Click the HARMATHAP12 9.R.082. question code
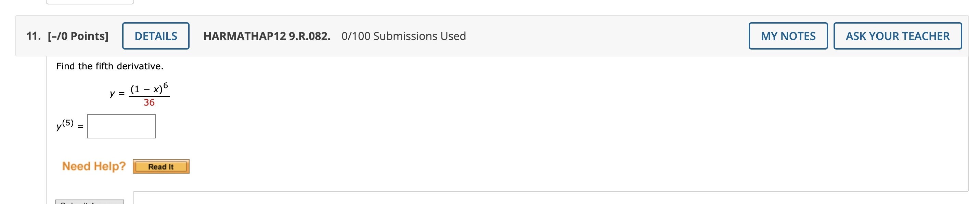980x204 pixels. coord(267,36)
